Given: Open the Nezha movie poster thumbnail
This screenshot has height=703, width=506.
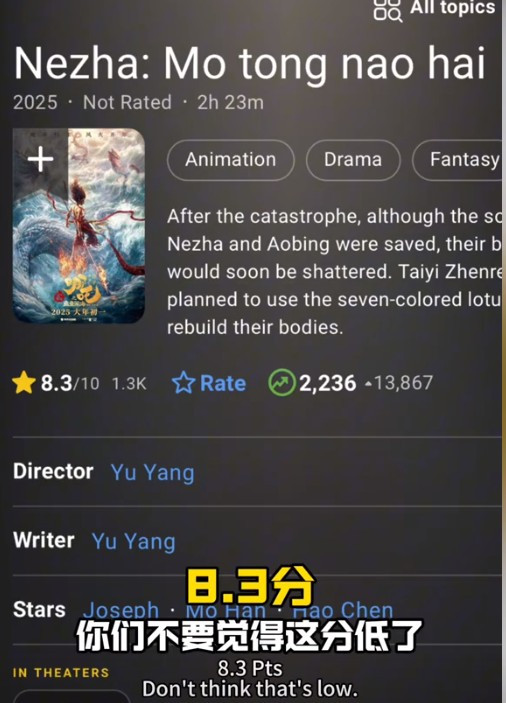Looking at the screenshot, I should pyautogui.click(x=79, y=226).
